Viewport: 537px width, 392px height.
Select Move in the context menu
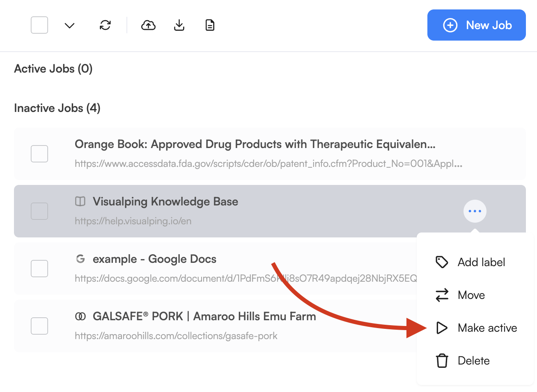[x=475, y=295]
